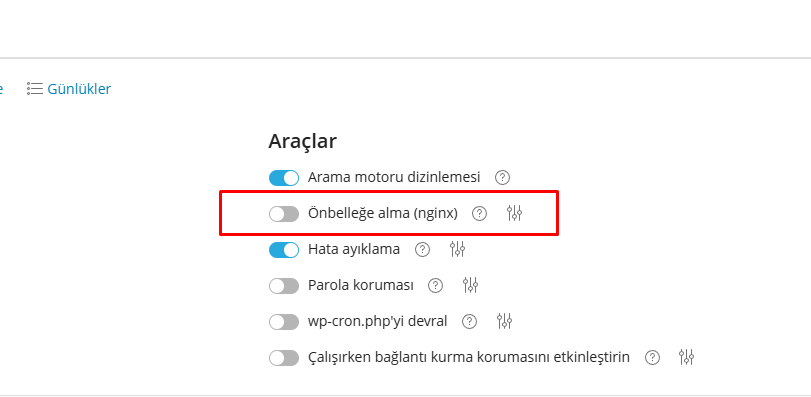The height and width of the screenshot is (397, 811).
Task: Disable Arama motoru dizinlemesi toggle
Action: [x=284, y=178]
